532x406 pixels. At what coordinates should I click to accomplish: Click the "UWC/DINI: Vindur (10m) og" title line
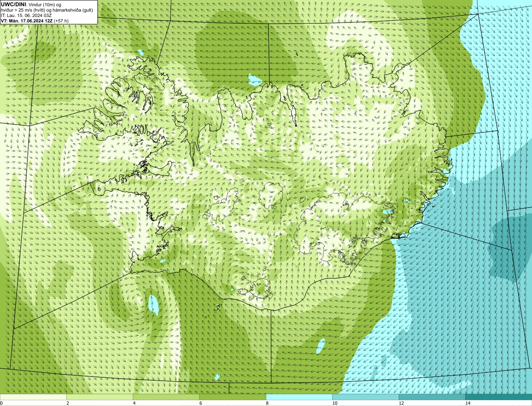click(31, 4)
